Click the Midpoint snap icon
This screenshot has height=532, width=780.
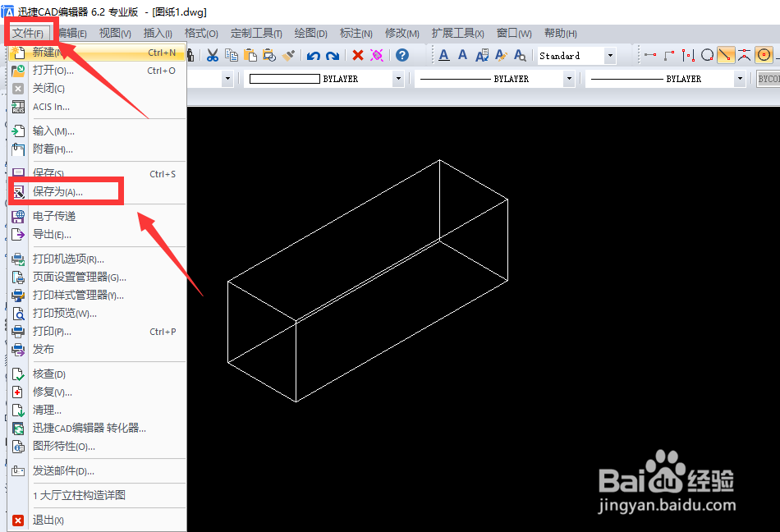pos(669,55)
